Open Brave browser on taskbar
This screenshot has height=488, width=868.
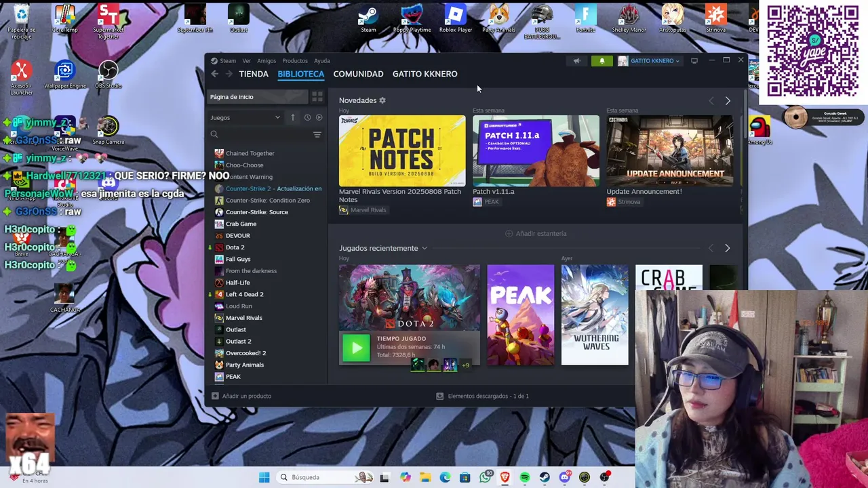click(505, 477)
